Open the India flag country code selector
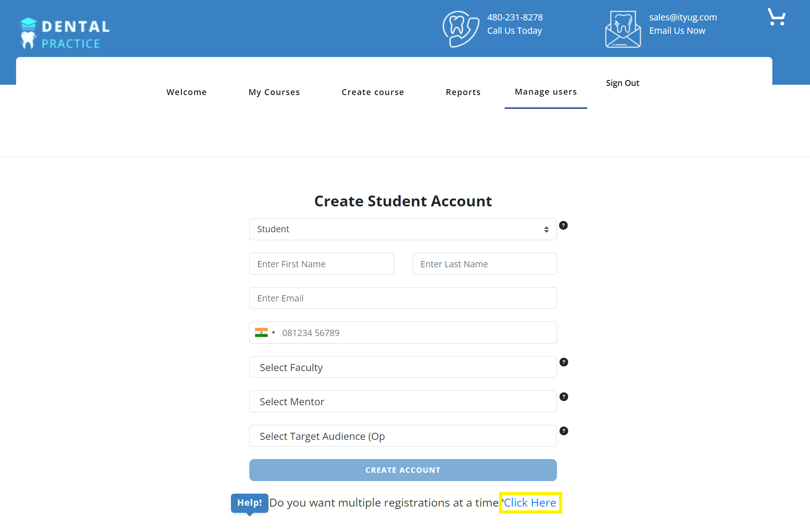Image resolution: width=810 pixels, height=532 pixels. tap(265, 333)
